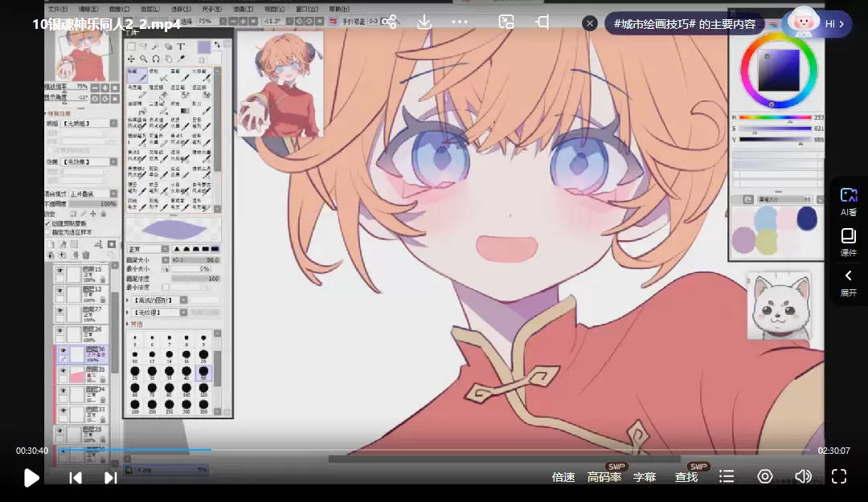Toggle the 指定为选区样本 checkbox
Screen dimensions: 868x502
47,232
